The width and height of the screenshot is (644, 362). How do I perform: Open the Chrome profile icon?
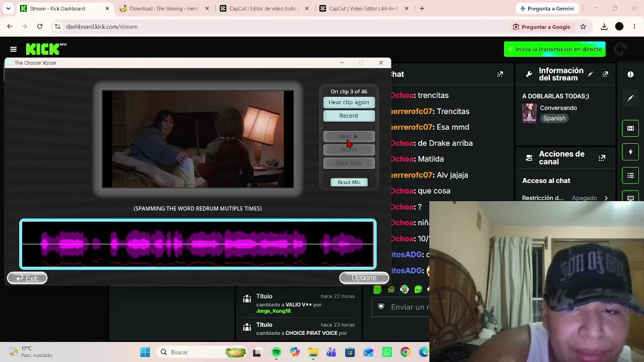coord(619,27)
